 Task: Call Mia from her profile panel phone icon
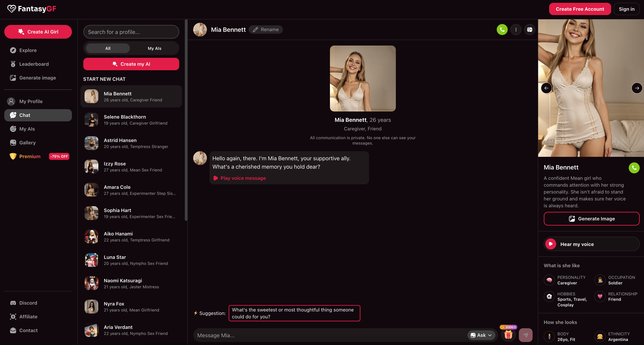pyautogui.click(x=634, y=168)
